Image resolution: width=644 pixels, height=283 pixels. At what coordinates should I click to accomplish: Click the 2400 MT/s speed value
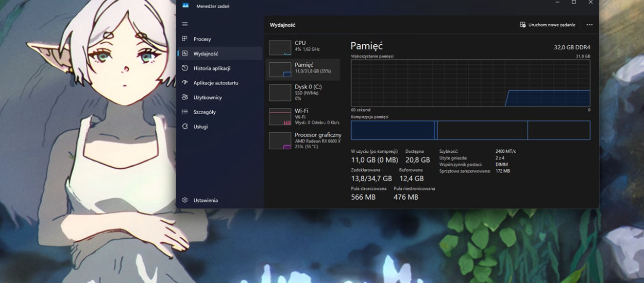(505, 151)
